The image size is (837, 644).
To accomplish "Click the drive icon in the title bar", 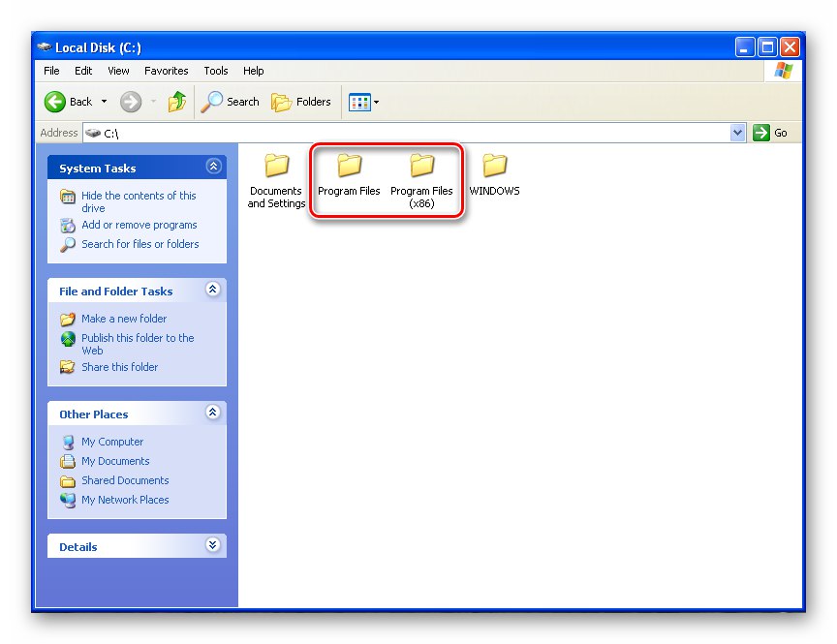I will coord(45,46).
